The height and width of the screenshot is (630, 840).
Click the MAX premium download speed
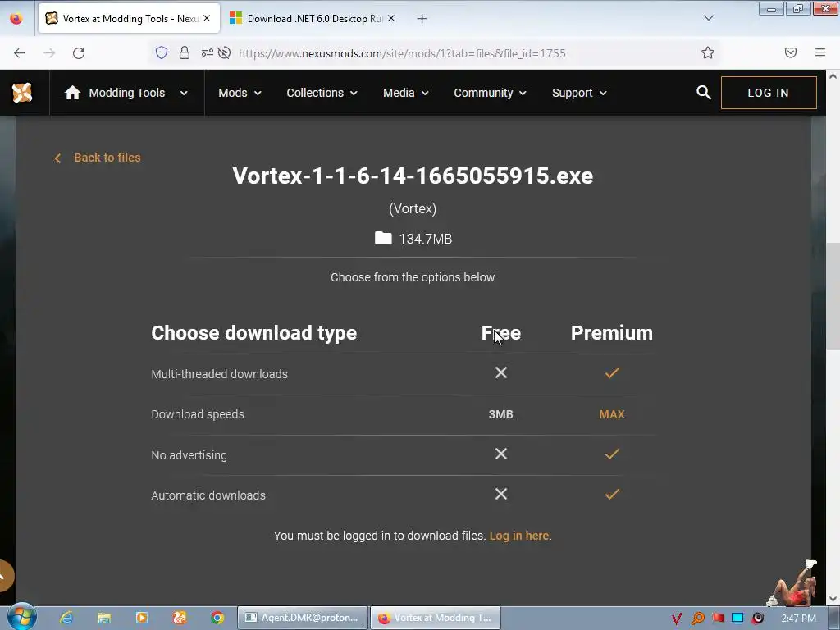point(612,414)
